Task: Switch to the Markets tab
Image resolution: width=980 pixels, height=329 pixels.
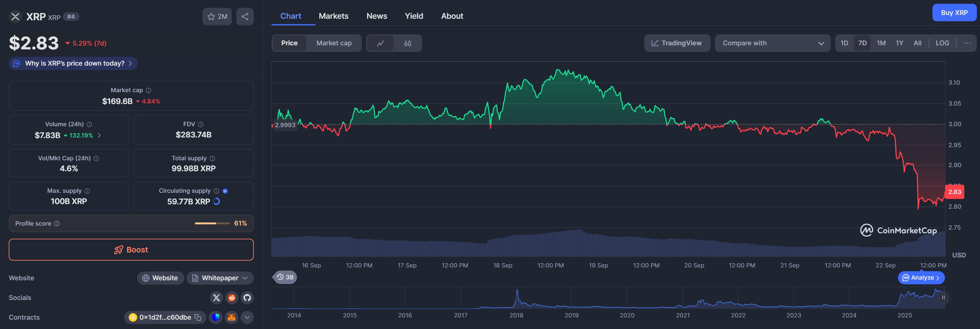Action: tap(333, 16)
